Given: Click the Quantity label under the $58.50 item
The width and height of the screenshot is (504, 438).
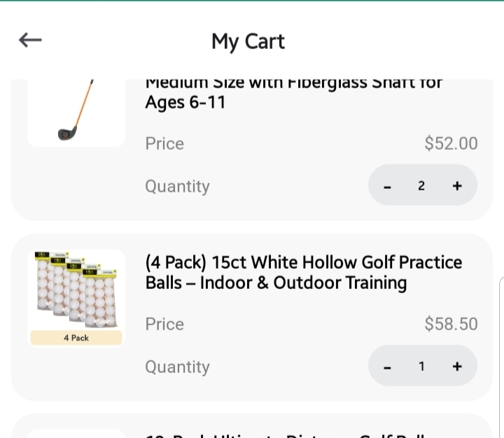Looking at the screenshot, I should pyautogui.click(x=177, y=367).
